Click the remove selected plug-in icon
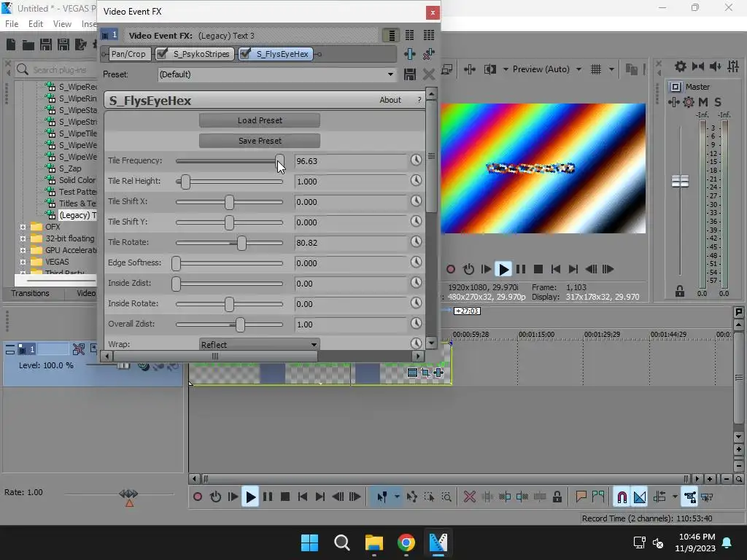747x560 pixels. [x=428, y=54]
